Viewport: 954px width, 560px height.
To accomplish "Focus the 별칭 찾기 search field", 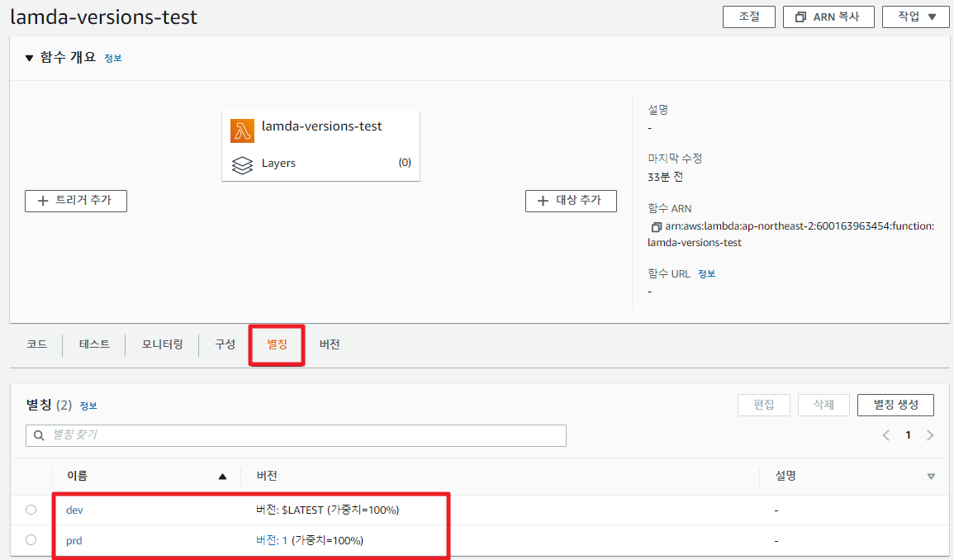I will click(296, 435).
